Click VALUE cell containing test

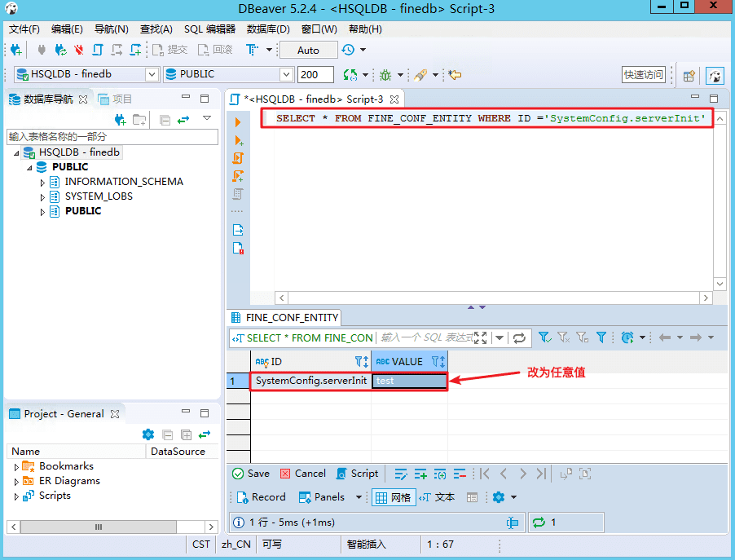[x=409, y=381]
